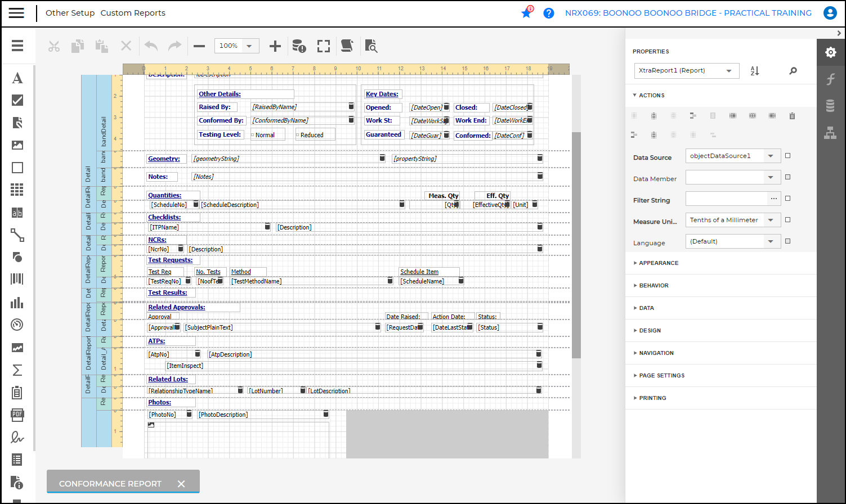The width and height of the screenshot is (846, 504).
Task: Click the Filter String ellipsis button
Action: tap(773, 199)
